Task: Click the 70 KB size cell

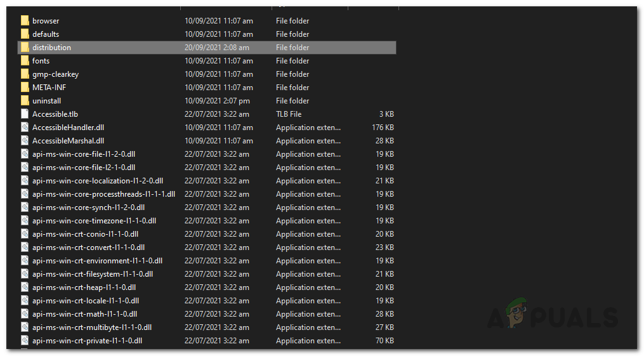Action: 384,341
